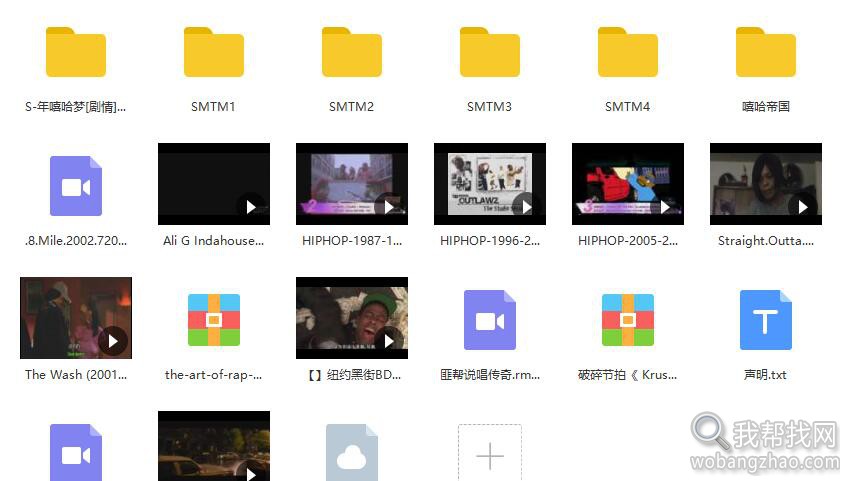Click the Straight.Outta.... file name
The width and height of the screenshot is (845, 481).
[x=766, y=241]
